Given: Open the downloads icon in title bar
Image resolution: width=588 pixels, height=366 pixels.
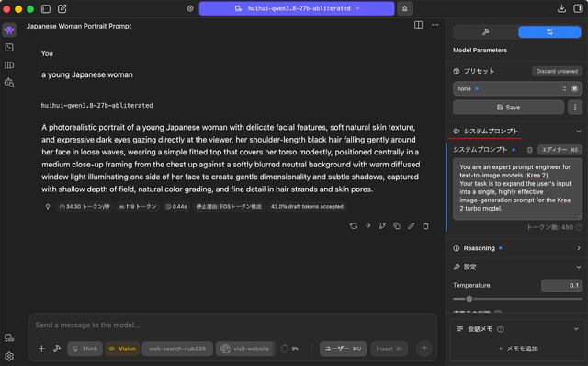Looking at the screenshot, I should tap(561, 8).
